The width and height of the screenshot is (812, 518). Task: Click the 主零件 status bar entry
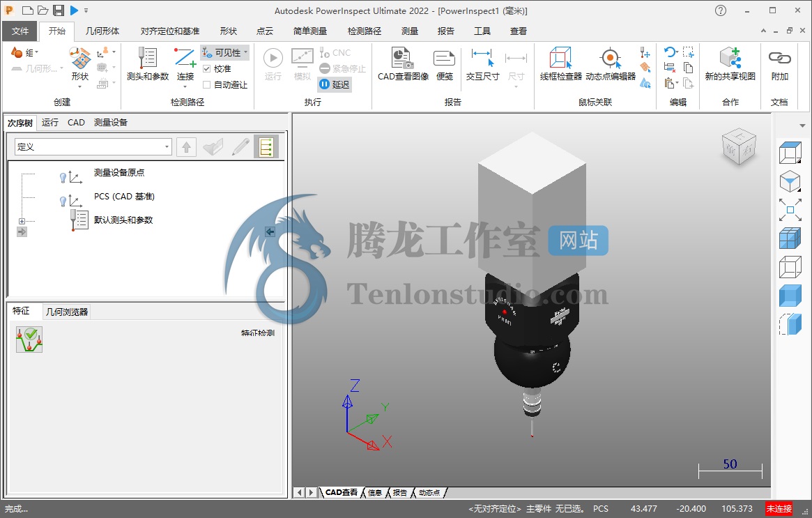[x=539, y=509]
